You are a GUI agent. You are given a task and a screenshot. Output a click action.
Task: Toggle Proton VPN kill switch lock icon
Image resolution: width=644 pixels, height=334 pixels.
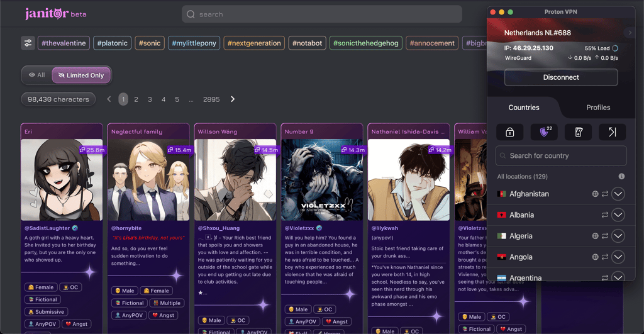pyautogui.click(x=509, y=132)
